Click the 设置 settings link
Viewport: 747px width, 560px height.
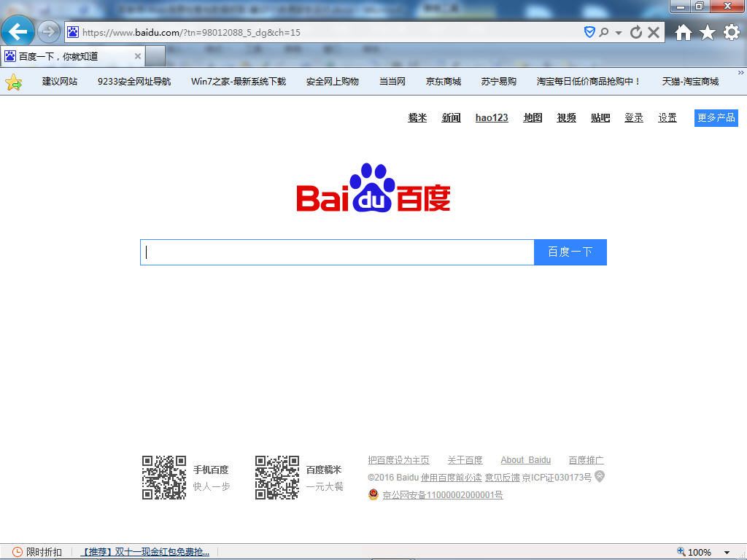click(x=667, y=117)
